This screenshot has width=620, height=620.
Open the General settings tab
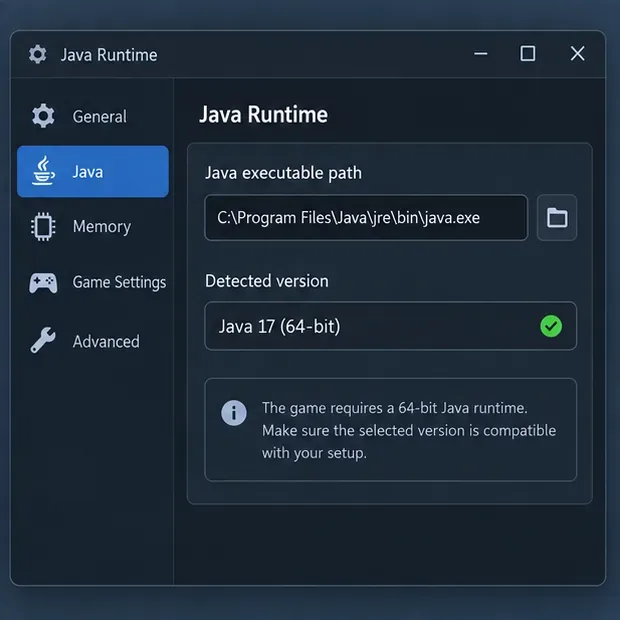tap(93, 116)
